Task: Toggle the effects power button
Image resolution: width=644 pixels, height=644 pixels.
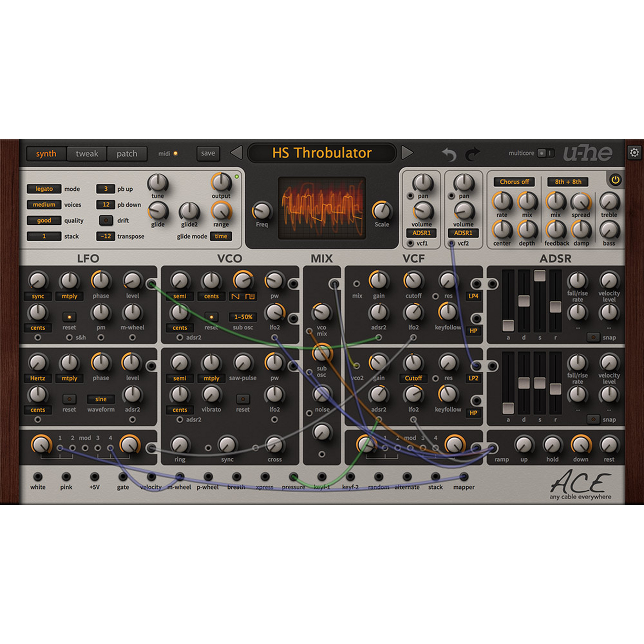Action: click(615, 180)
